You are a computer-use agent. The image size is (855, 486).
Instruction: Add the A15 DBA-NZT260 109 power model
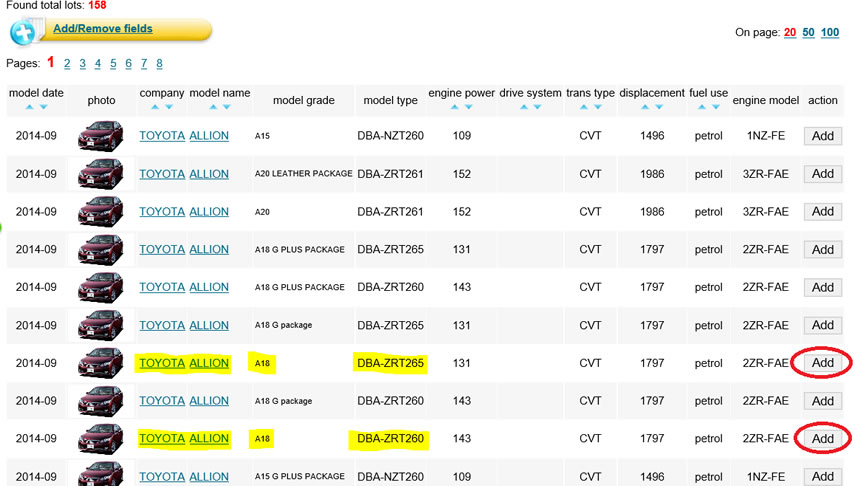pos(822,136)
